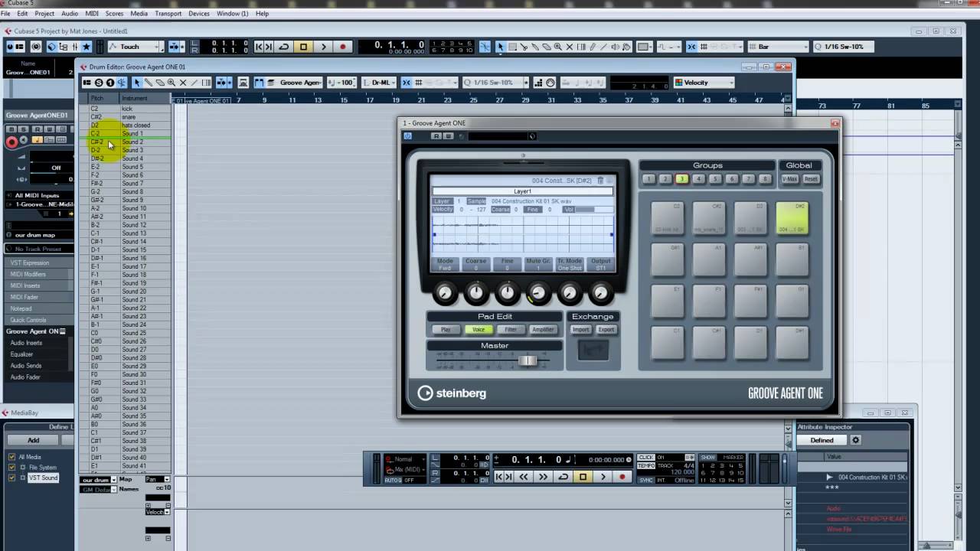Click the project toolbar Snap icon near quantize
Image resolution: width=980 pixels, height=551 pixels.
[691, 47]
